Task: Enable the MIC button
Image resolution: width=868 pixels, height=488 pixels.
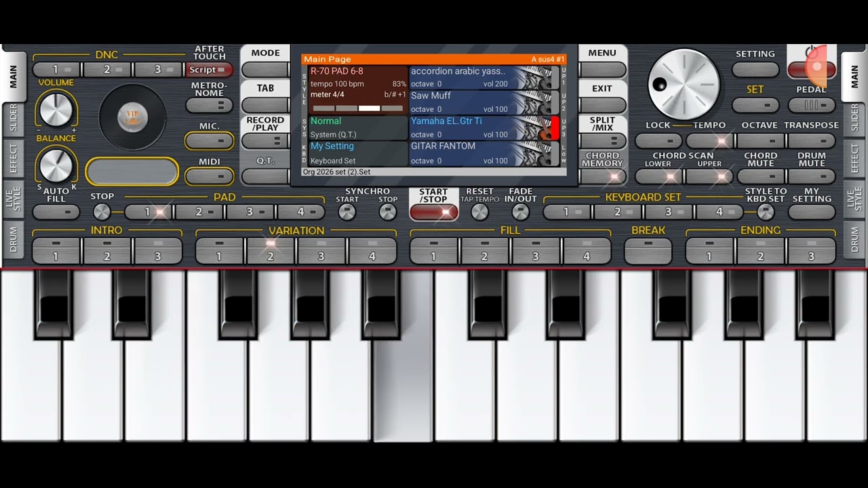Action: (209, 140)
